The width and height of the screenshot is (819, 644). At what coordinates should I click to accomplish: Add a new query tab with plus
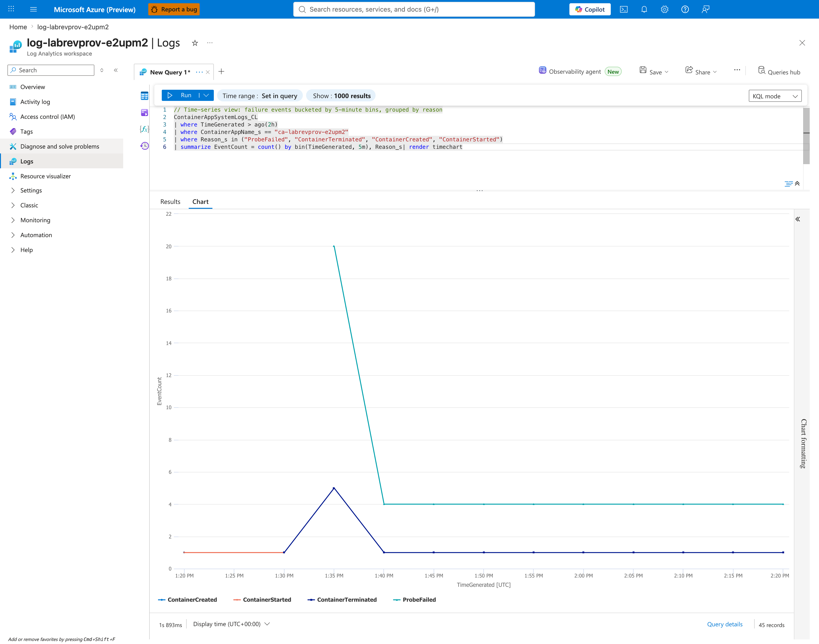(221, 72)
